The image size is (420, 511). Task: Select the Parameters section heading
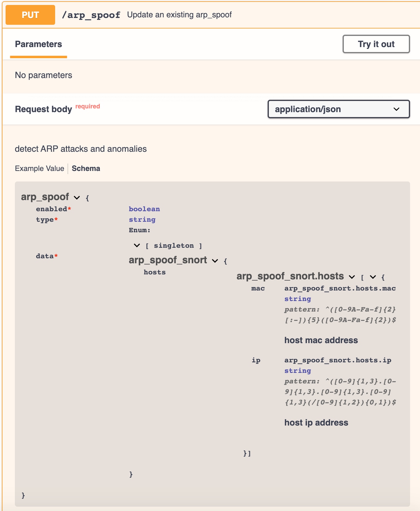38,44
